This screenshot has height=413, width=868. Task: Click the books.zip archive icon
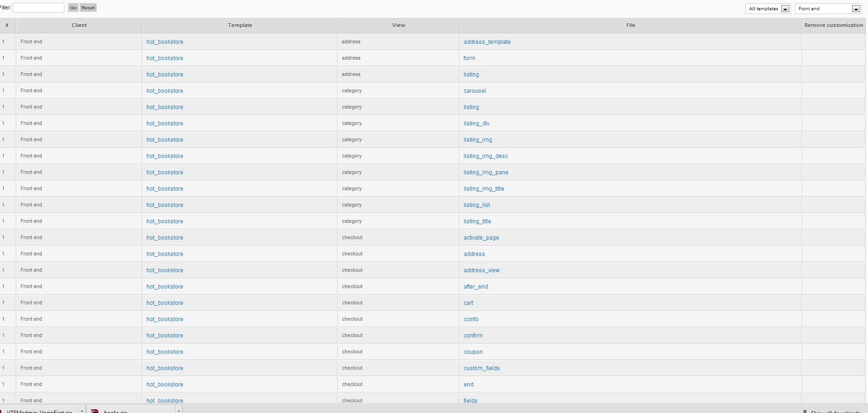(95, 411)
